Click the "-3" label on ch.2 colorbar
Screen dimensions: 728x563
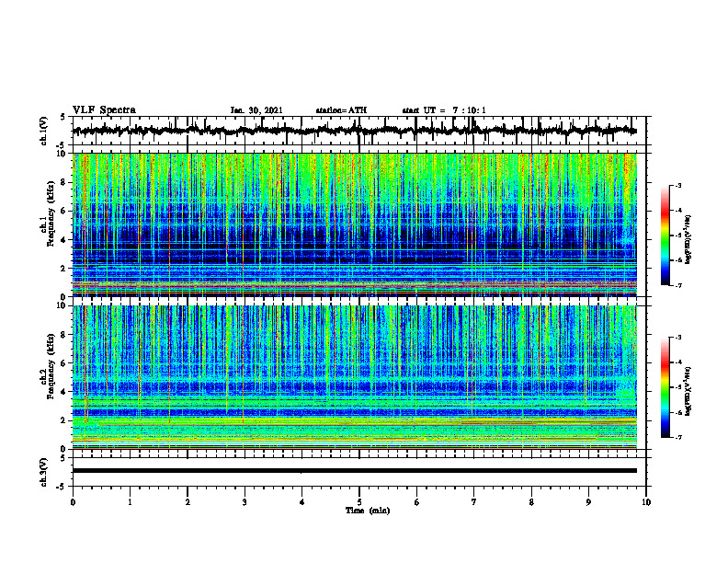(x=678, y=338)
